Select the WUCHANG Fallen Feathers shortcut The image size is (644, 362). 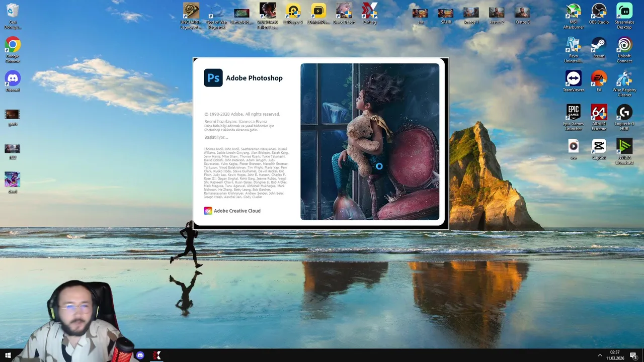coord(267,11)
